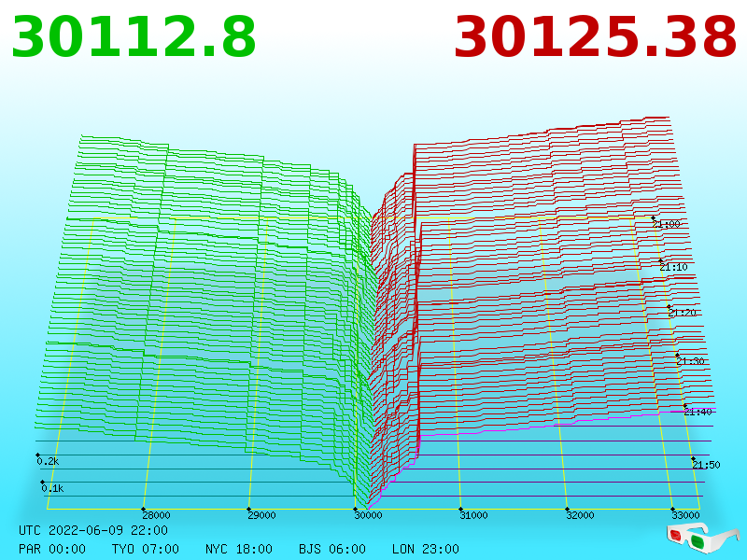
Task: Click the green bid price 30112.8
Action: tap(134, 37)
